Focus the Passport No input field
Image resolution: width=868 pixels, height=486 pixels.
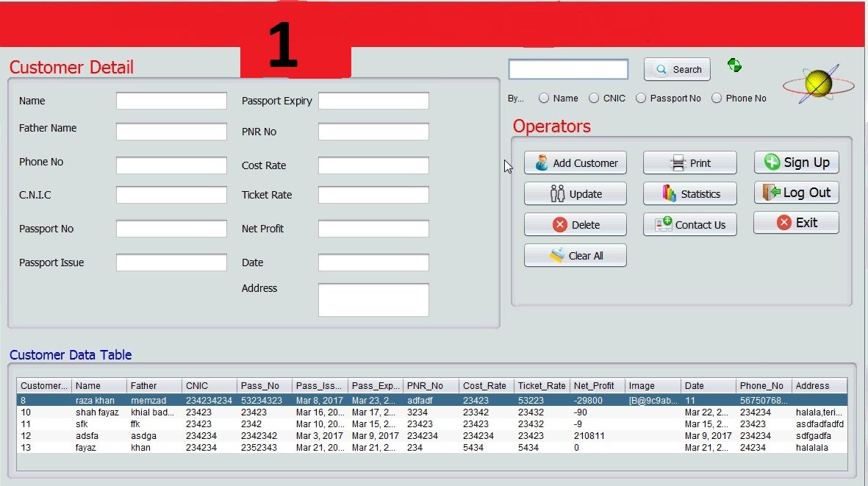click(171, 229)
